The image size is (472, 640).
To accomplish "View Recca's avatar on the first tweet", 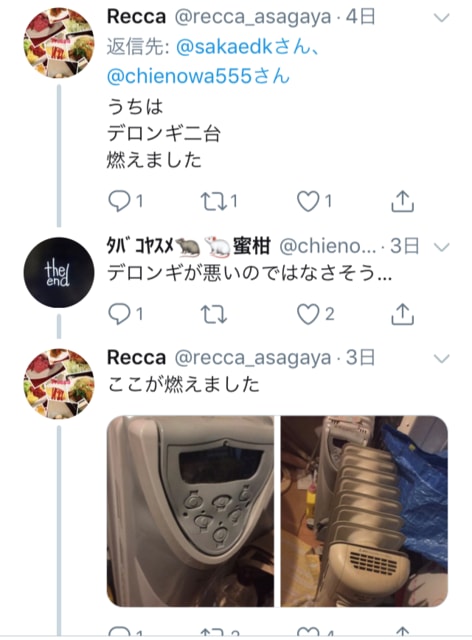I will pyautogui.click(x=59, y=43).
